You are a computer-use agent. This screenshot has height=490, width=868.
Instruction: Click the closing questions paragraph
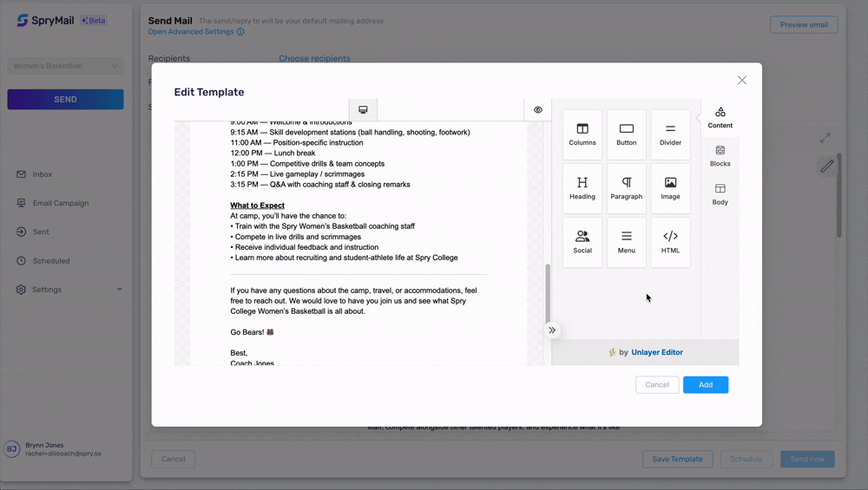click(354, 301)
